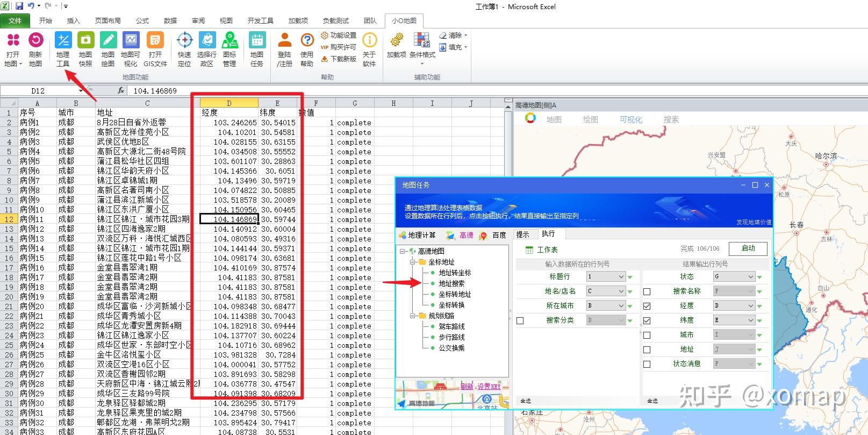This screenshot has height=435, width=868.
Task: Select 驾车路线 tree item
Action: [451, 326]
